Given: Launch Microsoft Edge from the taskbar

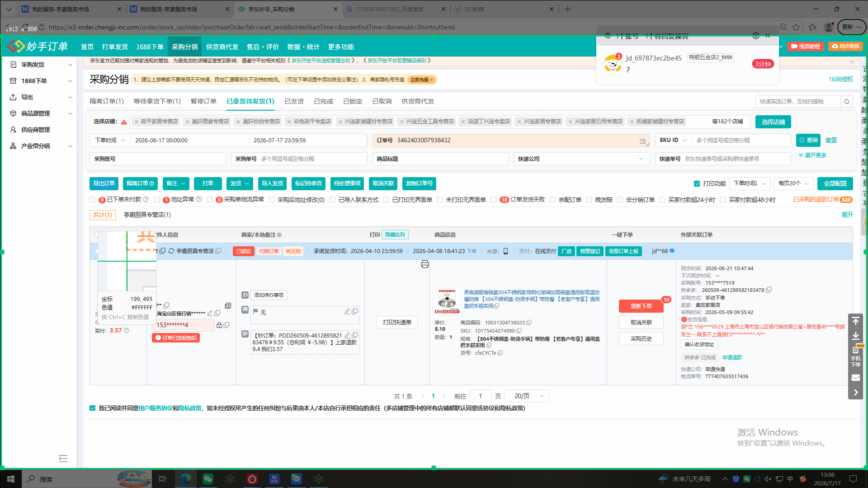Looking at the screenshot, I should (x=186, y=479).
